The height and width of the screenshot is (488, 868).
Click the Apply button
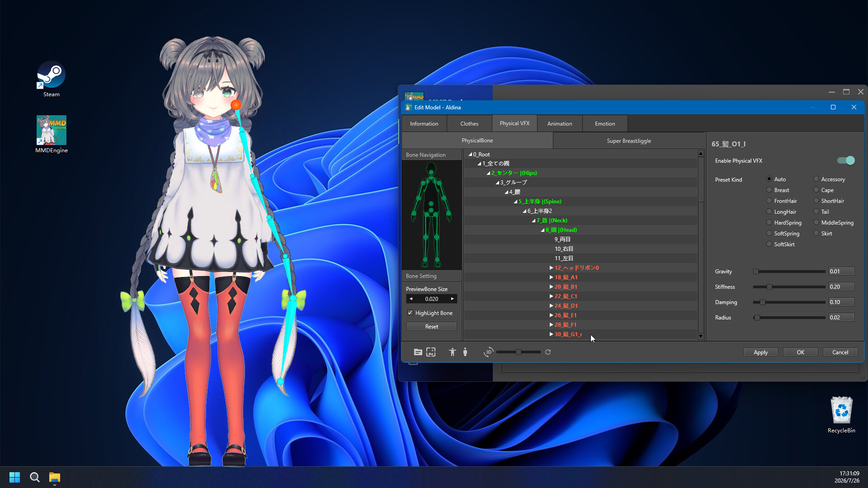pyautogui.click(x=760, y=352)
